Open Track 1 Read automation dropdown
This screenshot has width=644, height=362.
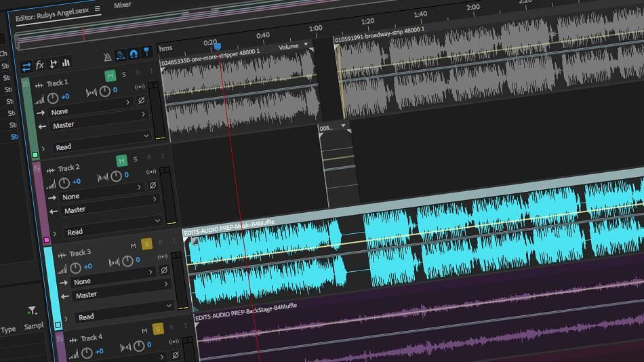(102, 142)
